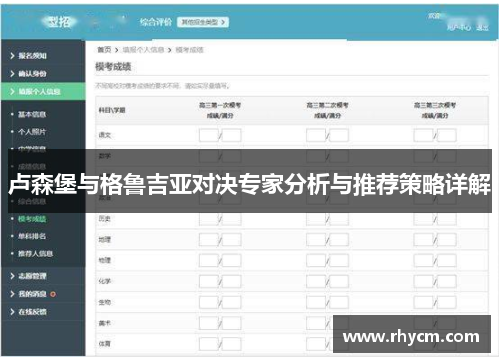Click the 化学 subject label
Viewport: 500px width, 362px height.
point(105,281)
